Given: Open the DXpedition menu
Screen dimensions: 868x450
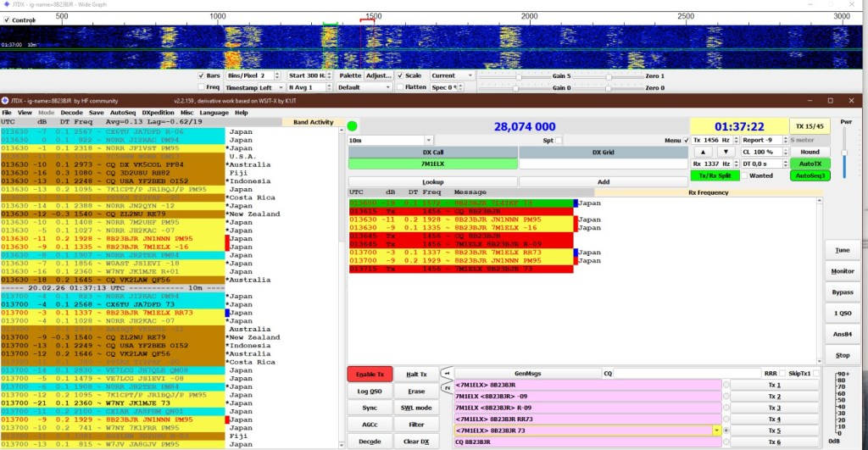Looking at the screenshot, I should (x=158, y=113).
